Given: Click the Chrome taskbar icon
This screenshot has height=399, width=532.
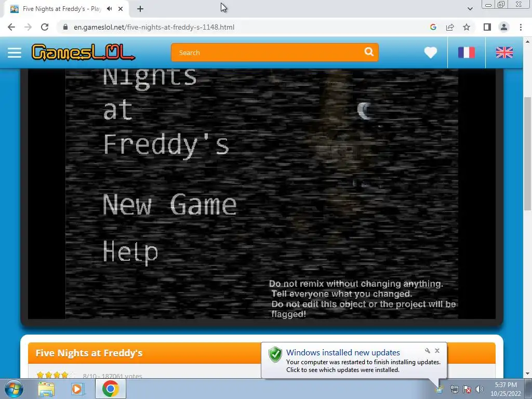Looking at the screenshot, I should (x=111, y=389).
